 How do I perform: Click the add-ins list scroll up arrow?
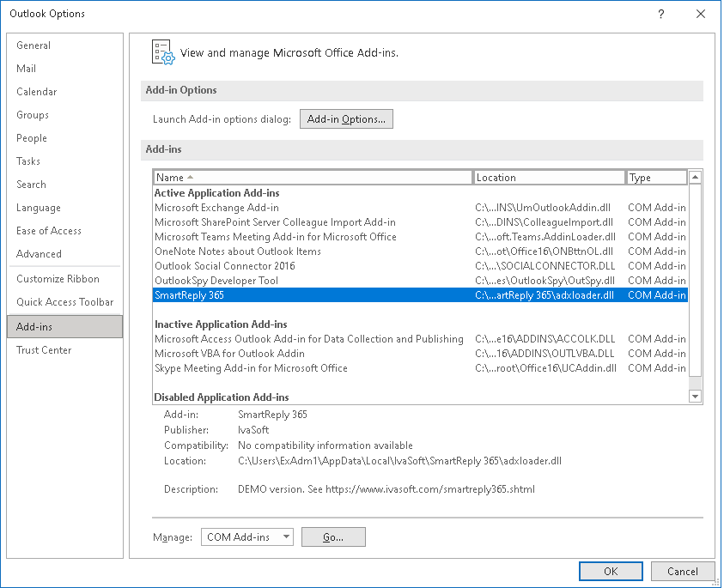coord(694,177)
